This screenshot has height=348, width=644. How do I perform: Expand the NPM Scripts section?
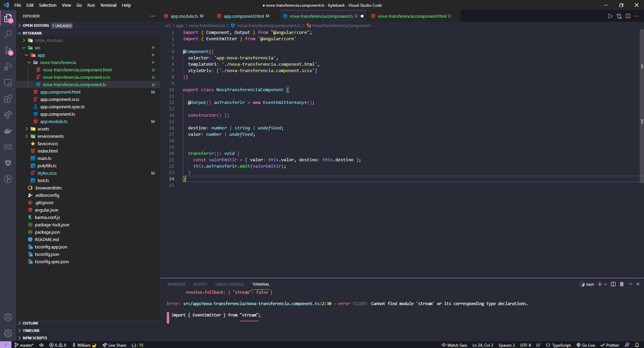click(x=88, y=338)
